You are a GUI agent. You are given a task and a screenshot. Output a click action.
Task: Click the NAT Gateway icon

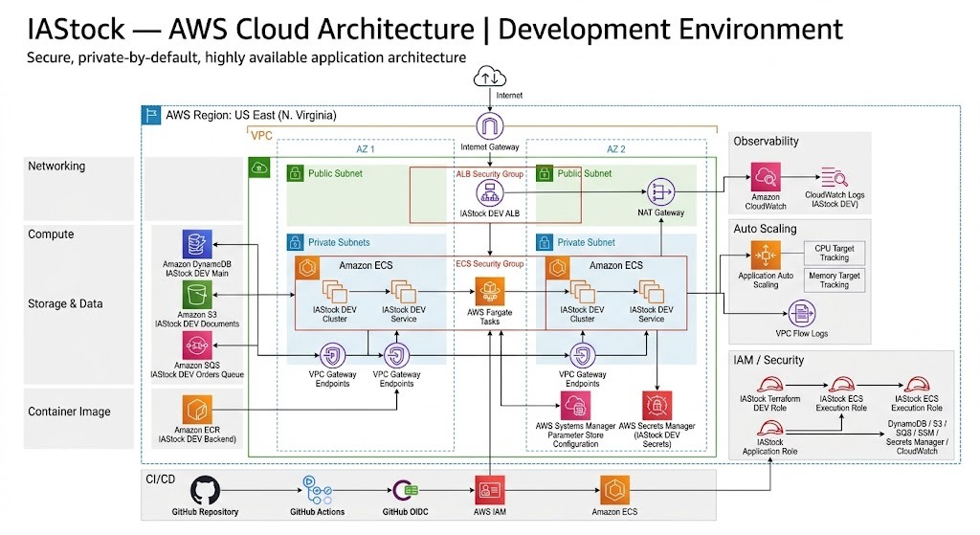coord(660,191)
